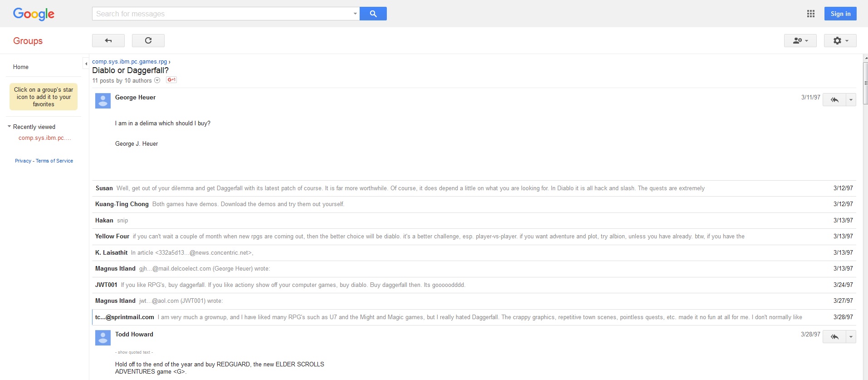Expand Magnus Itland's 3/27/97 post
868x380 pixels.
click(474, 301)
